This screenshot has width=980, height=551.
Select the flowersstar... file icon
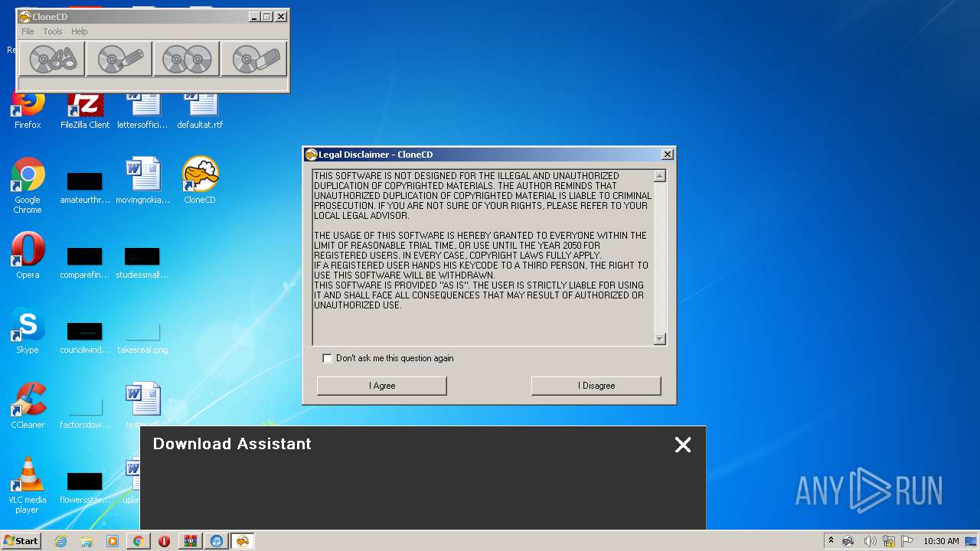point(85,486)
